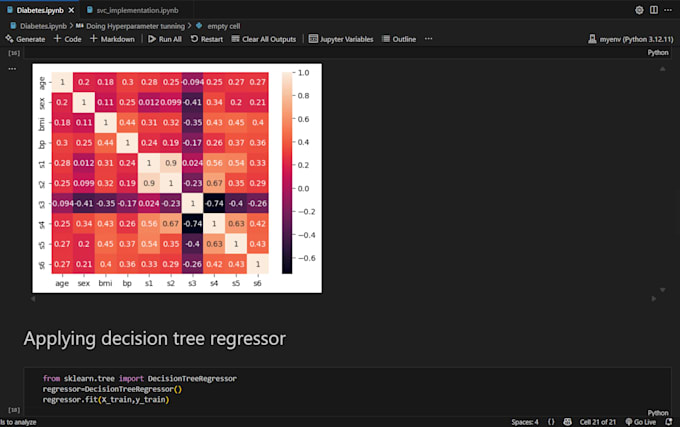
Task: Click the braces icon in status bar
Action: [551, 422]
